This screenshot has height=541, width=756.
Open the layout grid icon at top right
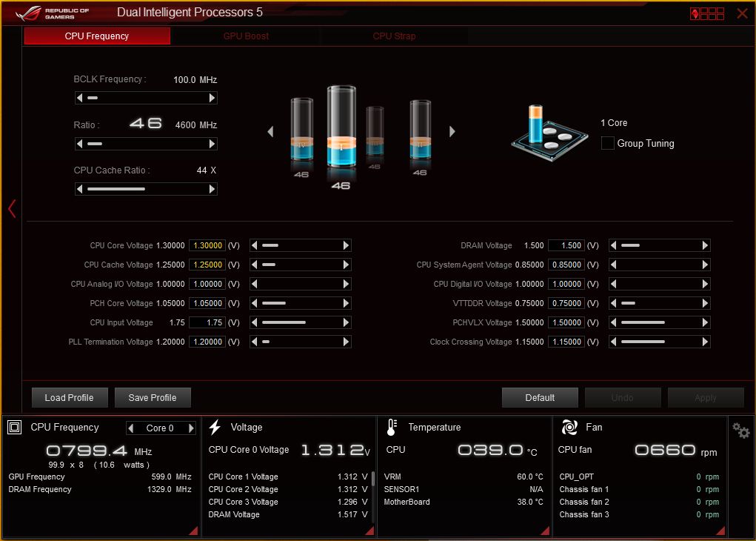(707, 13)
